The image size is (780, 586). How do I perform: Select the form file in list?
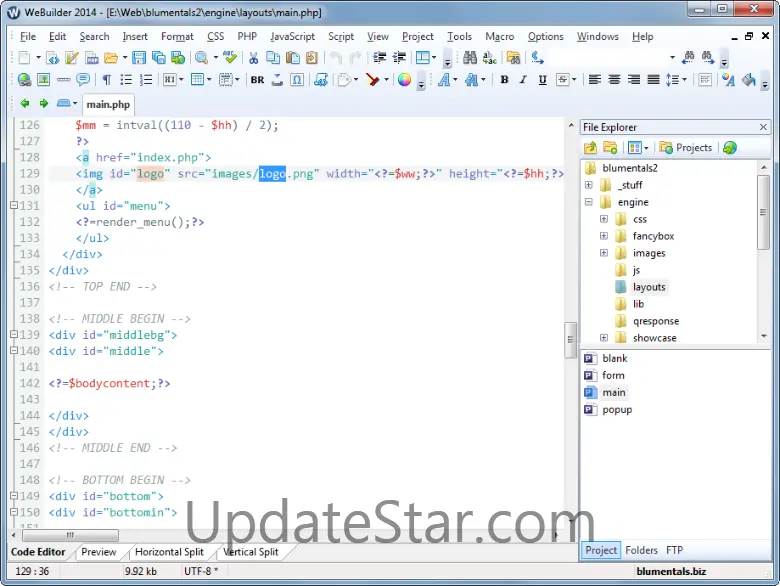[x=613, y=376]
